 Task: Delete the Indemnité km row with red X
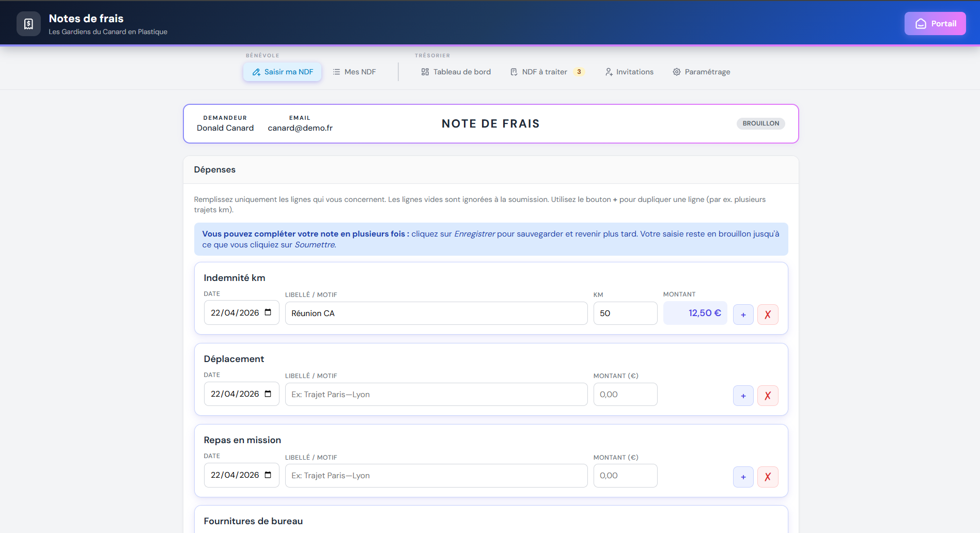pos(768,314)
